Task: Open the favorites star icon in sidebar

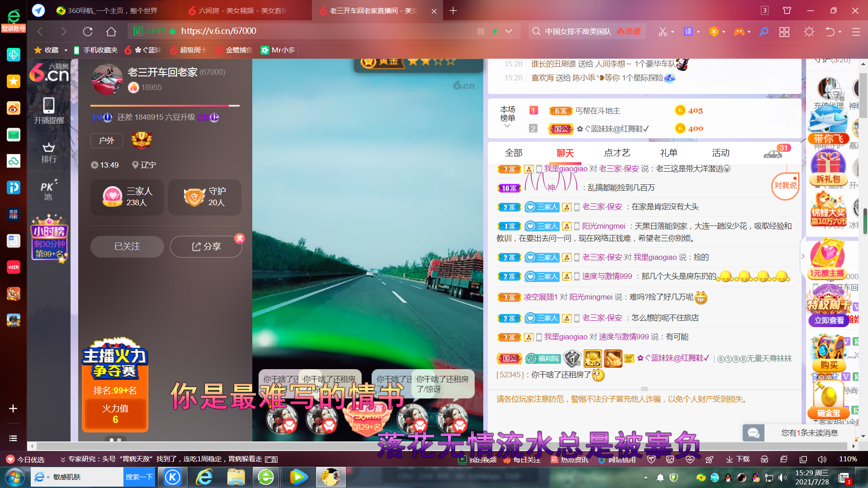Action: tap(14, 81)
